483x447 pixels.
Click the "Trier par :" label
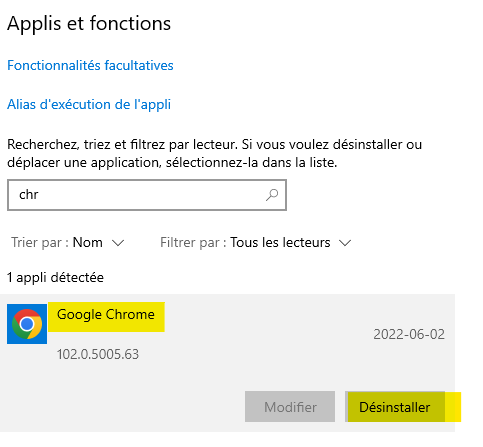(x=40, y=243)
